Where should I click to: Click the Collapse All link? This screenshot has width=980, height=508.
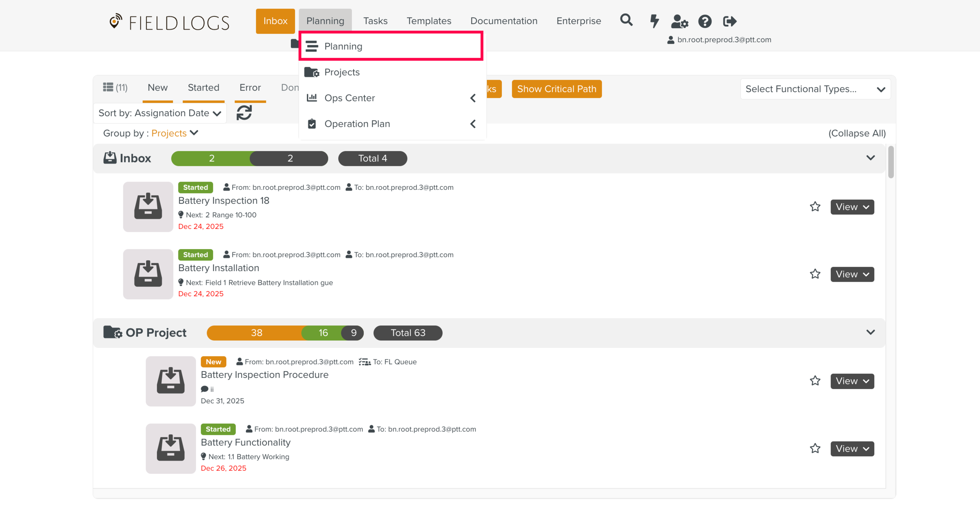(x=857, y=133)
